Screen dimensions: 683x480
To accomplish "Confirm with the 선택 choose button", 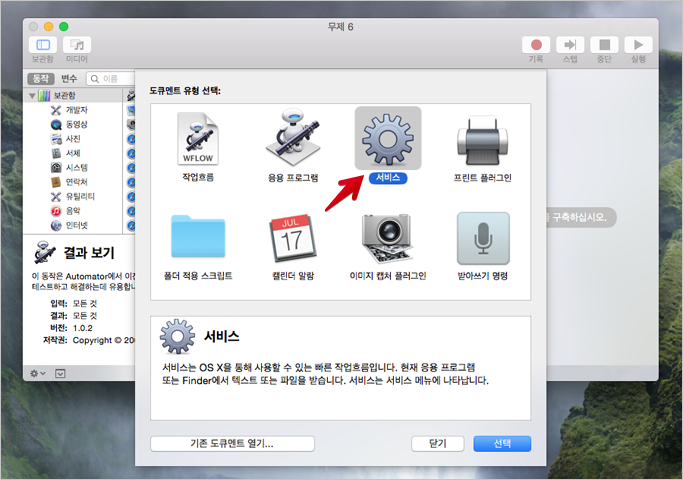I will [502, 443].
